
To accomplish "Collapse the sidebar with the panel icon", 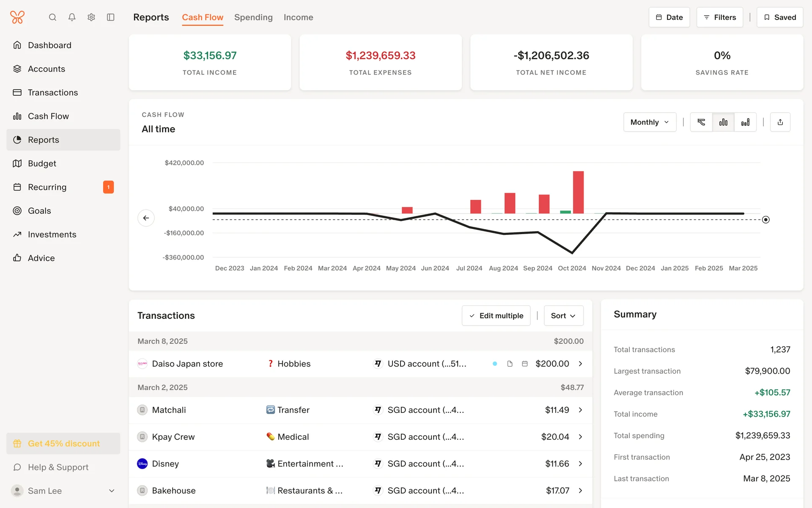I will tap(111, 17).
